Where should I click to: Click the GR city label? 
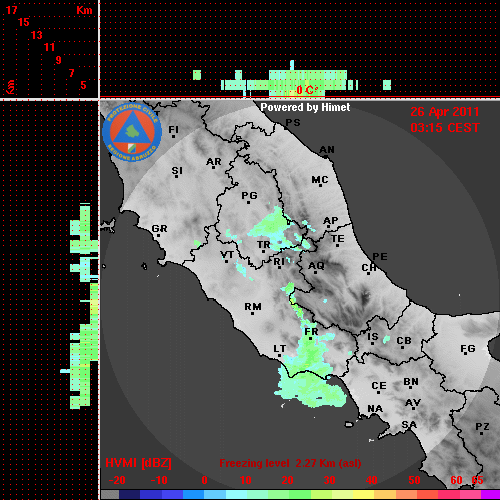pyautogui.click(x=159, y=229)
